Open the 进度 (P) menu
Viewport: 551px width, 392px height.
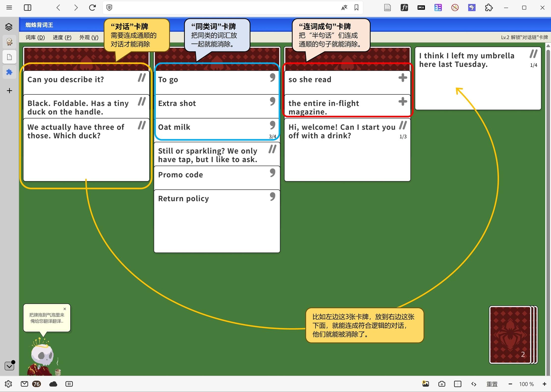62,37
